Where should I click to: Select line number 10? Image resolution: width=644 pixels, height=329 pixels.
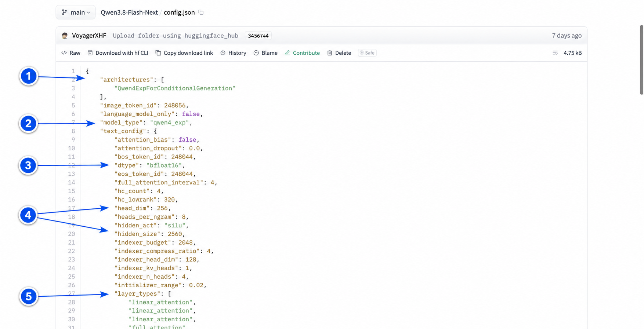(71, 148)
